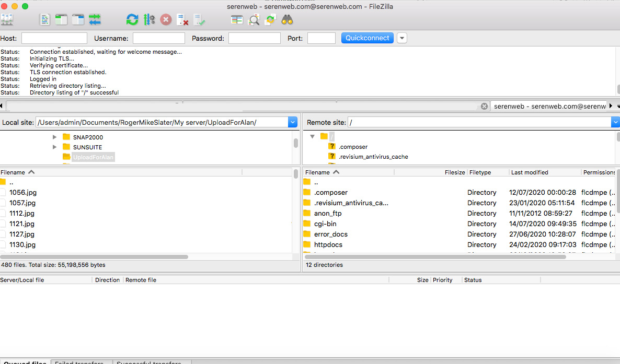The width and height of the screenshot is (620, 364).
Task: Click the local directory tree vertical scrollbar
Action: tap(296, 143)
